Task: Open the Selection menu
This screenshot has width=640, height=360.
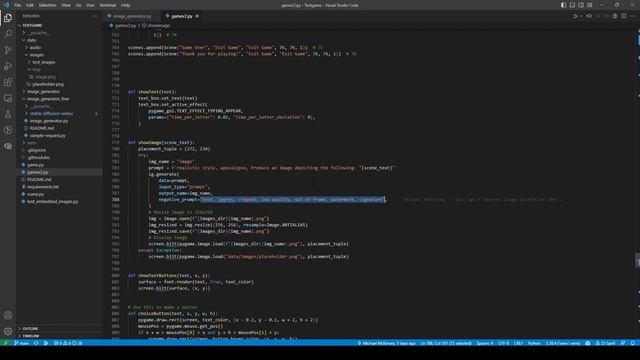Action: (x=47, y=5)
